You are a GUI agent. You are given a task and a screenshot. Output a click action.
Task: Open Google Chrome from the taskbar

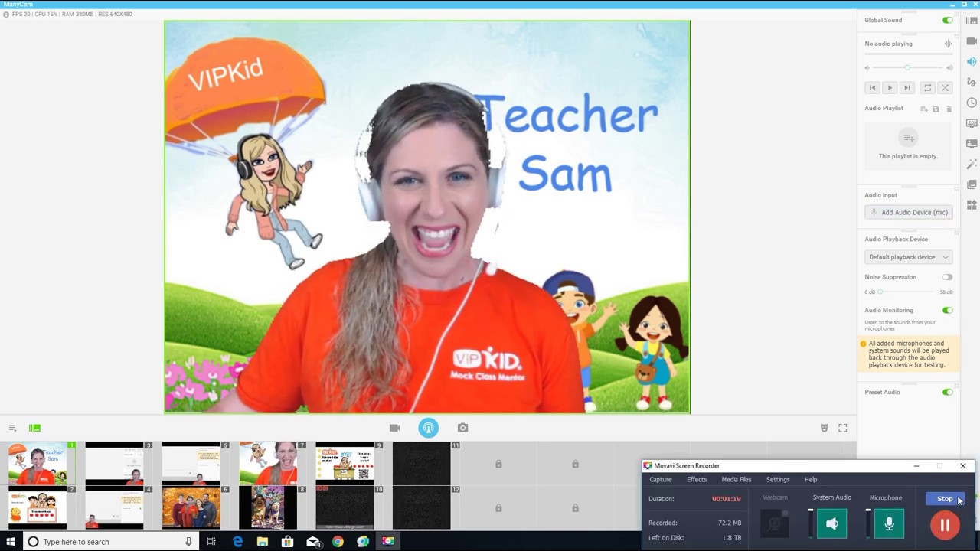coord(338,542)
